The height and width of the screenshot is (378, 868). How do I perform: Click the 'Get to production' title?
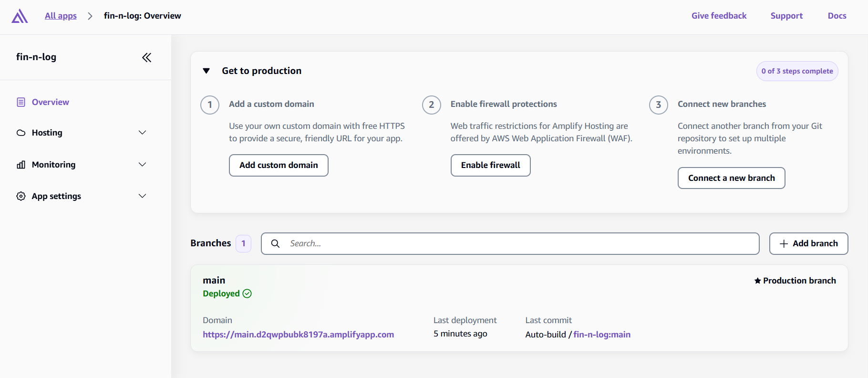pyautogui.click(x=261, y=71)
